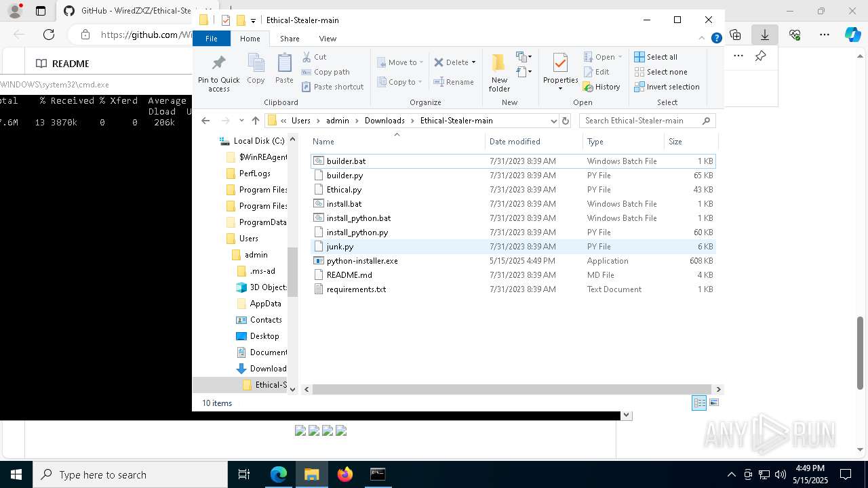The height and width of the screenshot is (488, 868).
Task: Switch to the View ribbon tab
Action: 328,39
